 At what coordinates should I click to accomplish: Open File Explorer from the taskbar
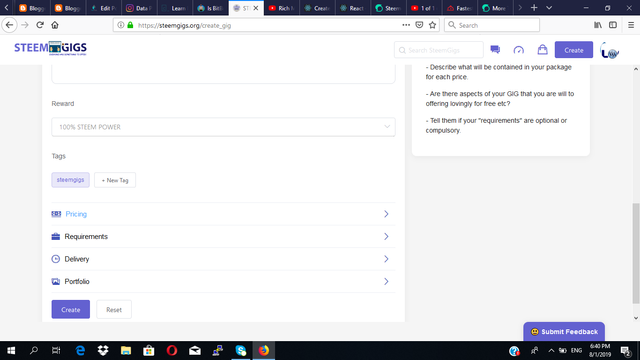[126, 350]
